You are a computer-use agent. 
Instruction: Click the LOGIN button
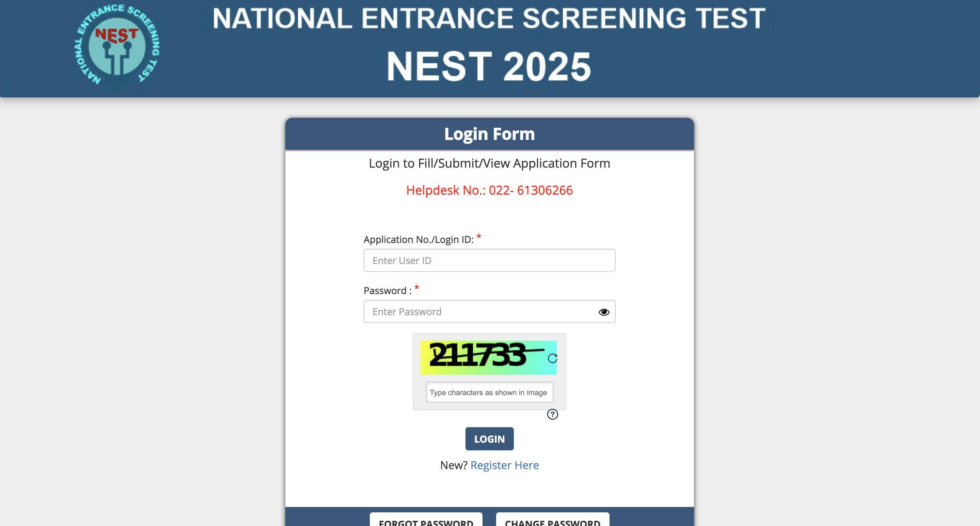coord(489,439)
